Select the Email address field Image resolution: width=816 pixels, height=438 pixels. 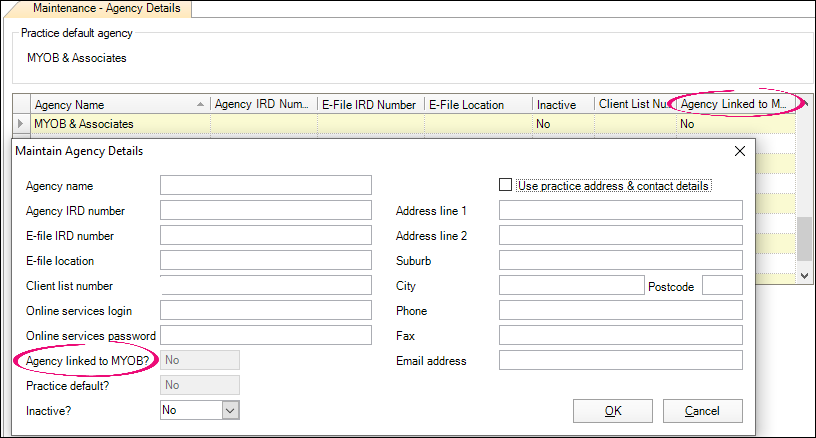(x=620, y=361)
